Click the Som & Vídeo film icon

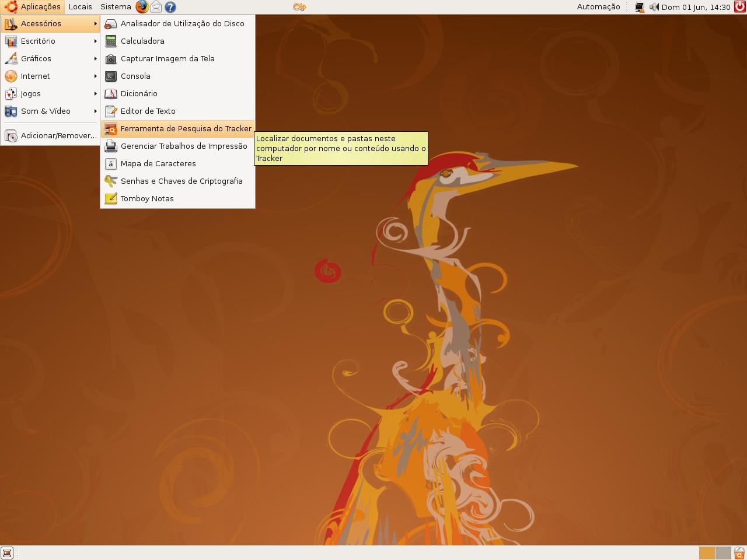tap(11, 111)
